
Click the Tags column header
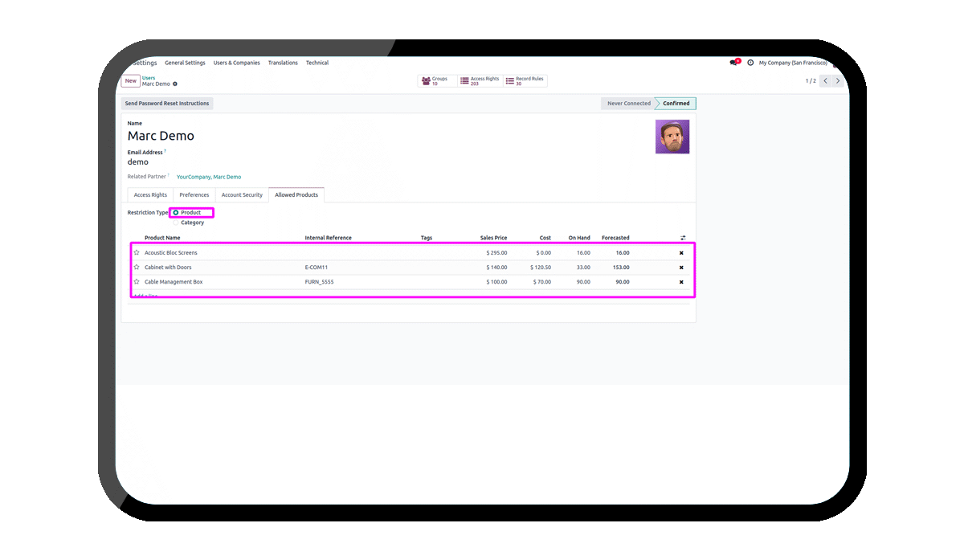click(427, 238)
